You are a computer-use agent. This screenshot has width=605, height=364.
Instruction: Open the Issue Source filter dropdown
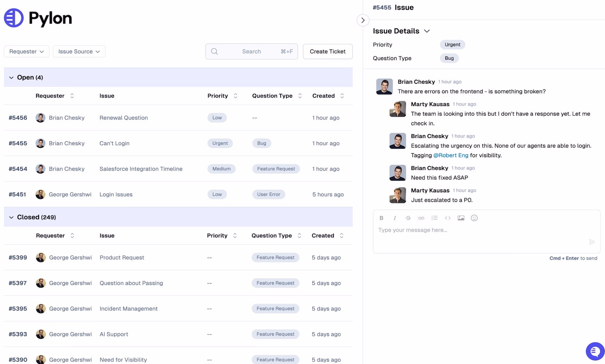(x=79, y=51)
